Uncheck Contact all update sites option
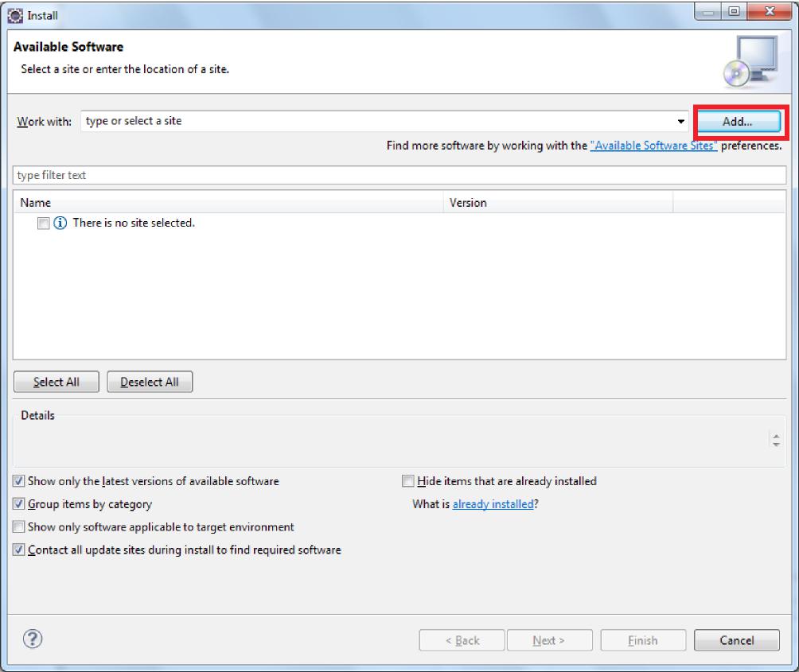Screen dimensions: 799x672 tap(18, 550)
